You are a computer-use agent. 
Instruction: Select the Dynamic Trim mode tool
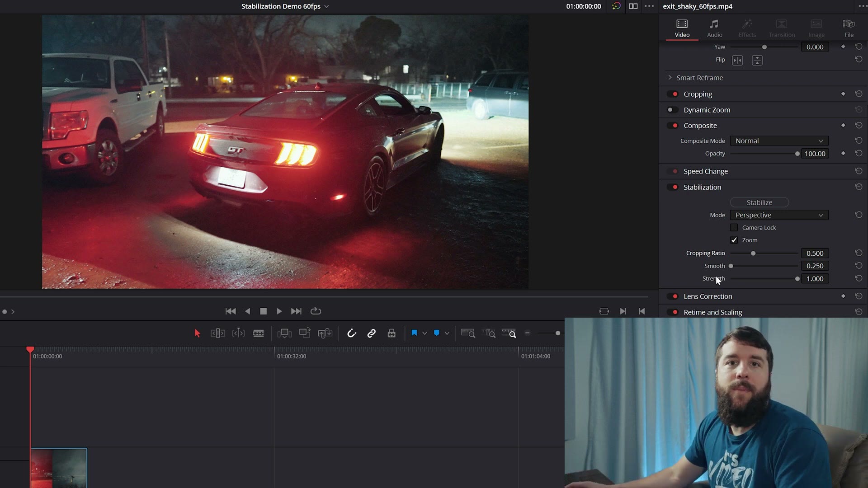pyautogui.click(x=238, y=333)
